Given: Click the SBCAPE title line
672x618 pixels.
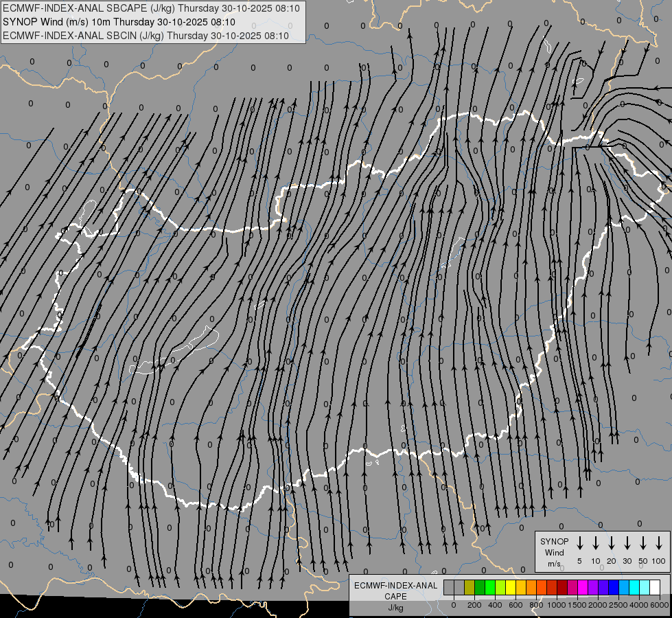Looking at the screenshot, I should click(x=151, y=8).
